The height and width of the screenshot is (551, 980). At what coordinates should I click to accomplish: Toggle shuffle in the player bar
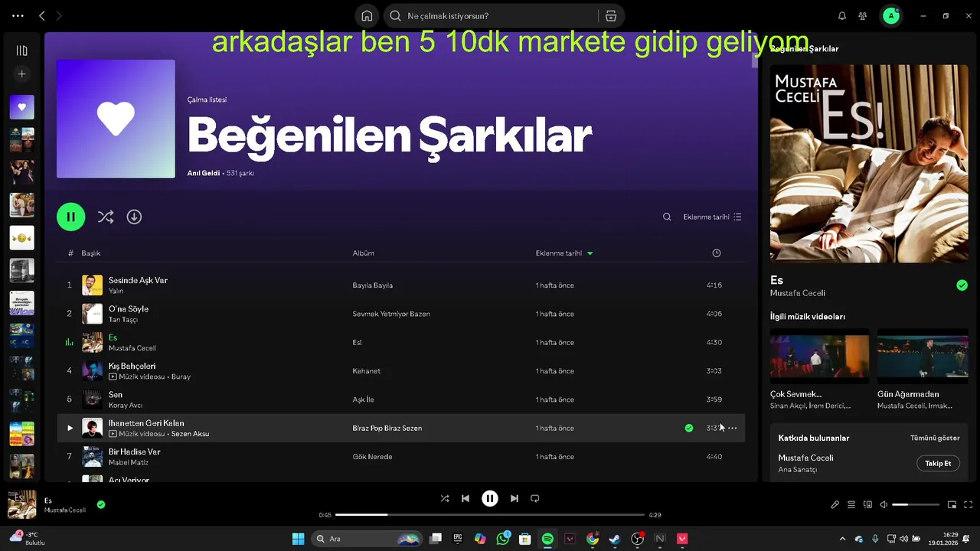pyautogui.click(x=445, y=498)
